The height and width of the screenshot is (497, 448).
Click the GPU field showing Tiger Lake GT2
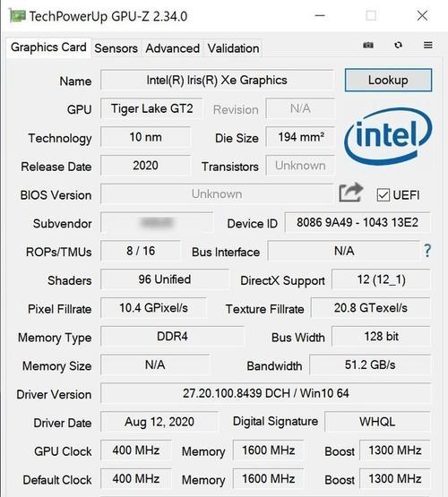coord(151,108)
